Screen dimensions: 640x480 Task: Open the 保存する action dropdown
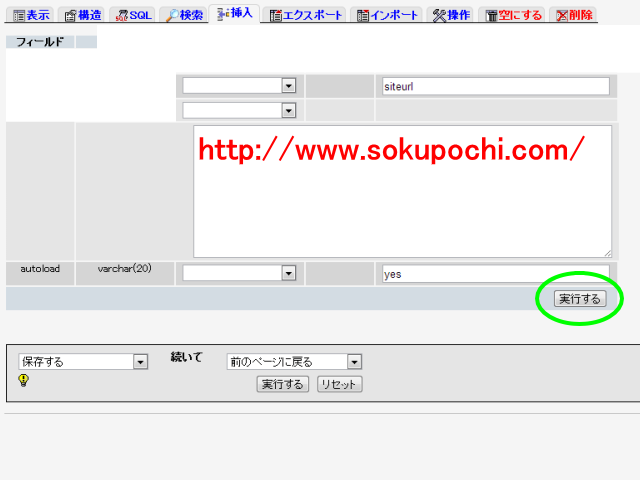pos(83,362)
